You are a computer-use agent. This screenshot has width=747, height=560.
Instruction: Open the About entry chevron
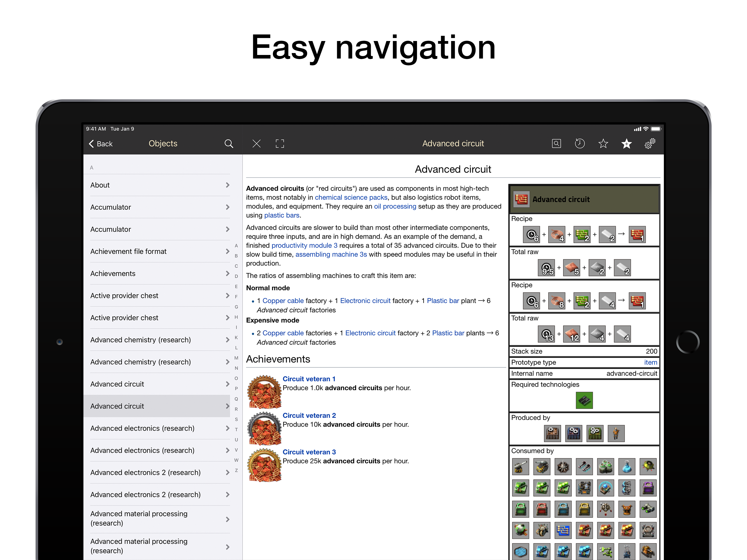[x=227, y=185]
